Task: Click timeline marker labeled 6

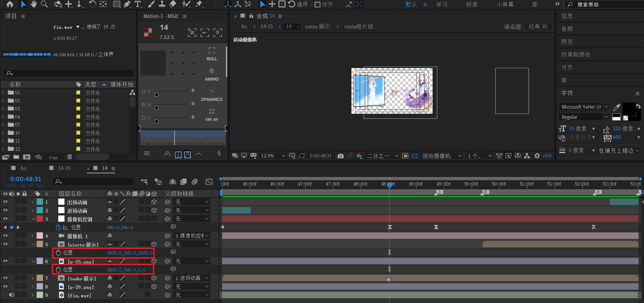Action: click(x=485, y=192)
